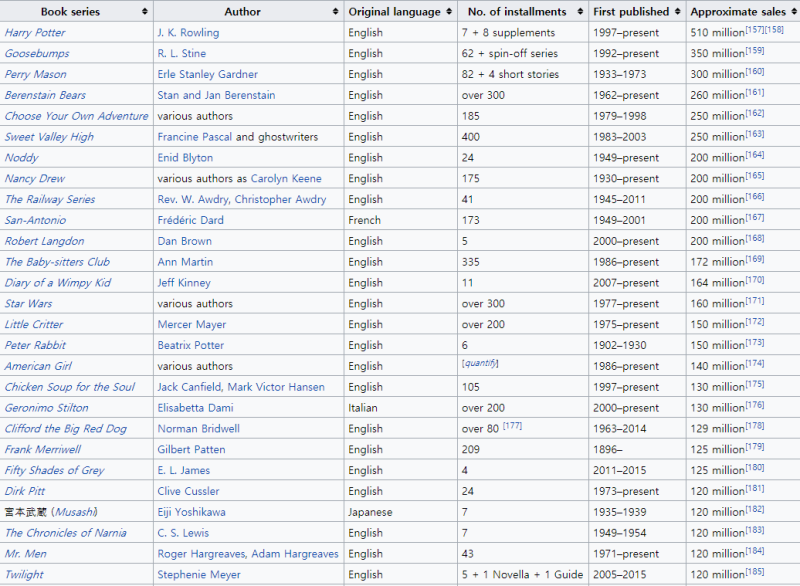Open San-Antonio series link
Screen dimensions: 800x586
(x=35, y=220)
